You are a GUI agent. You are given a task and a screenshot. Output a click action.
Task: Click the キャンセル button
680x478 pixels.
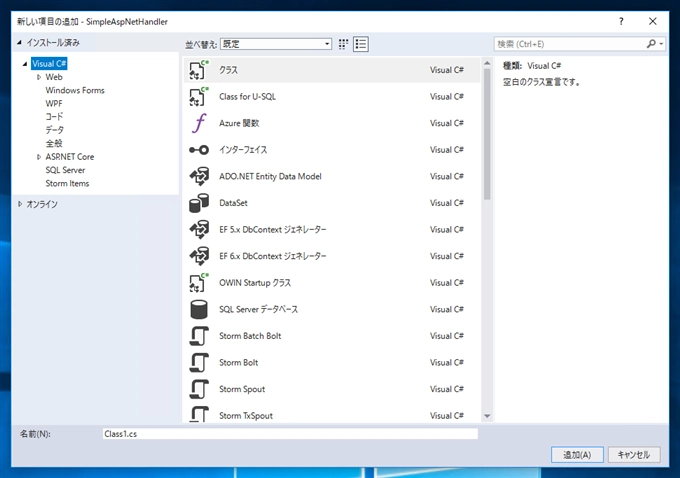634,455
